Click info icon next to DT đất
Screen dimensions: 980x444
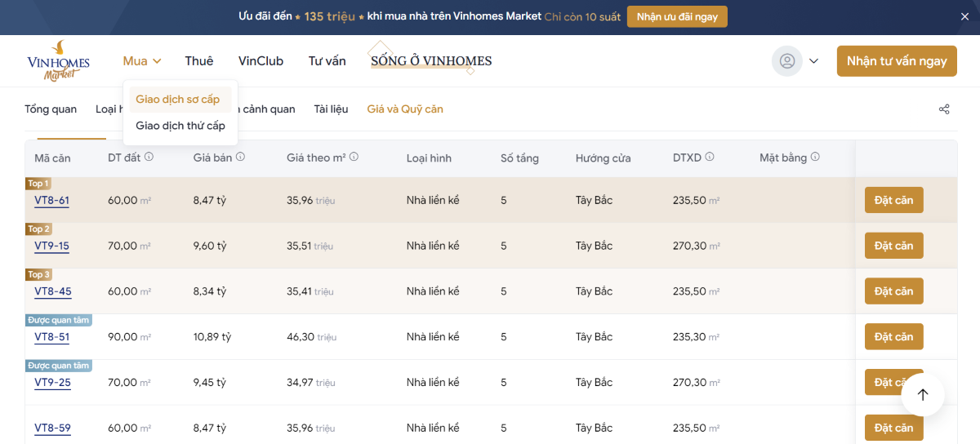149,158
